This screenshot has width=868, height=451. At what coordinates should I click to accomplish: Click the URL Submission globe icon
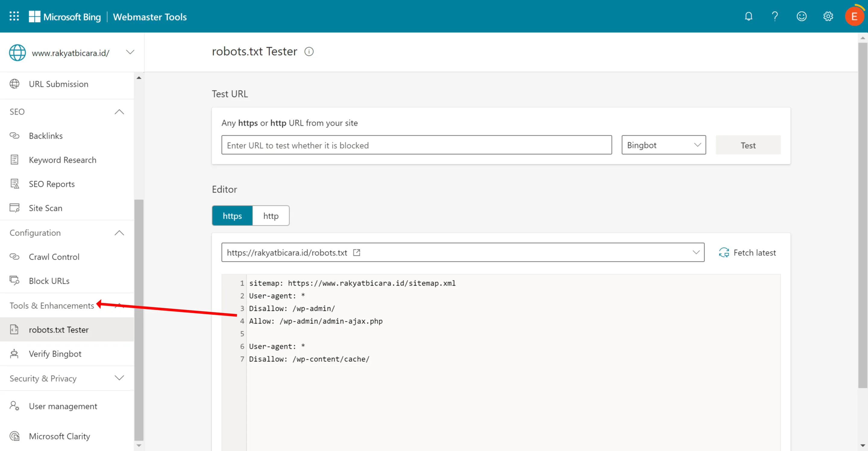coord(14,84)
